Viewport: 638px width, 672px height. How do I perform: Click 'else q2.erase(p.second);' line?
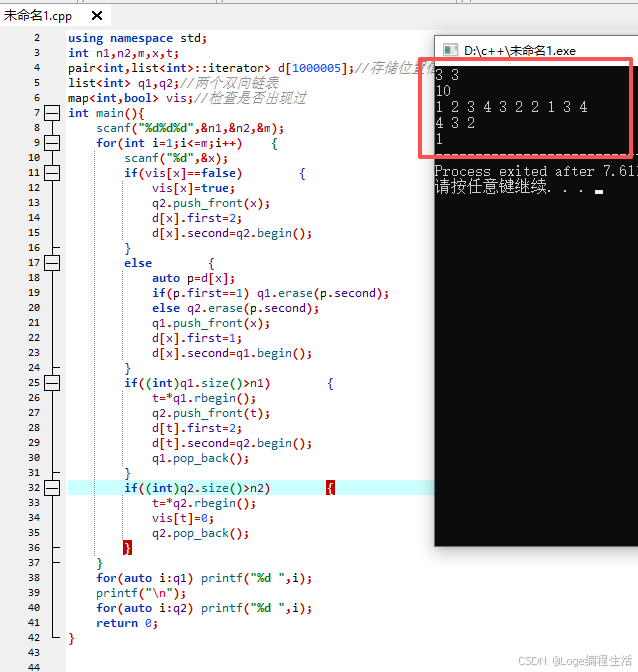tap(235, 308)
